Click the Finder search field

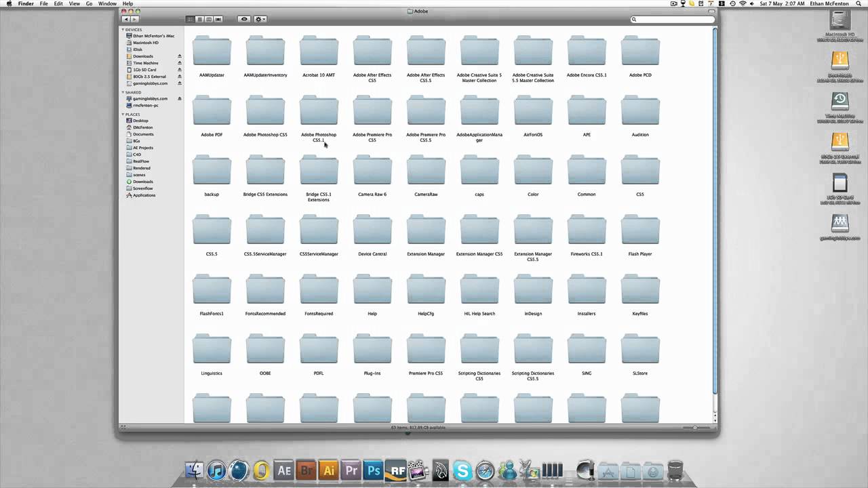click(x=672, y=19)
